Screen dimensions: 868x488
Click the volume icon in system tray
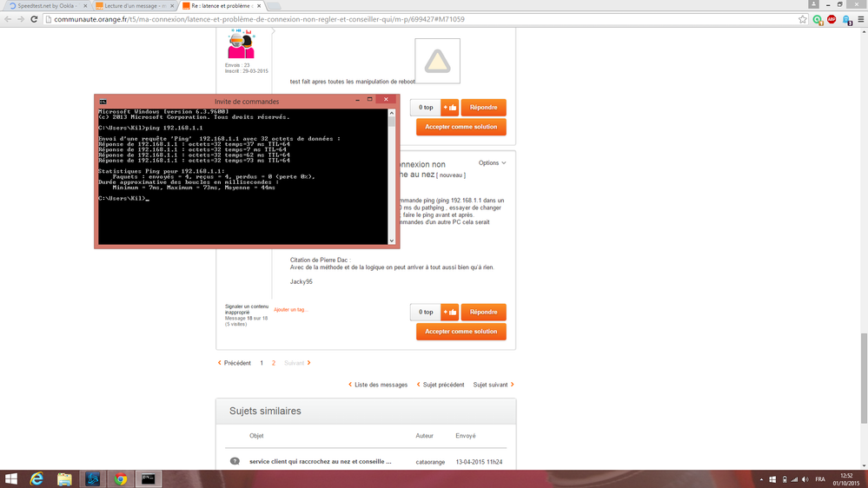[x=805, y=479]
